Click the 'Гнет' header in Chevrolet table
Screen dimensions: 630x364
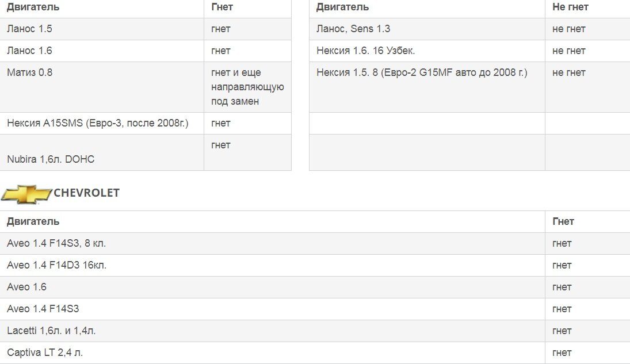coord(563,221)
